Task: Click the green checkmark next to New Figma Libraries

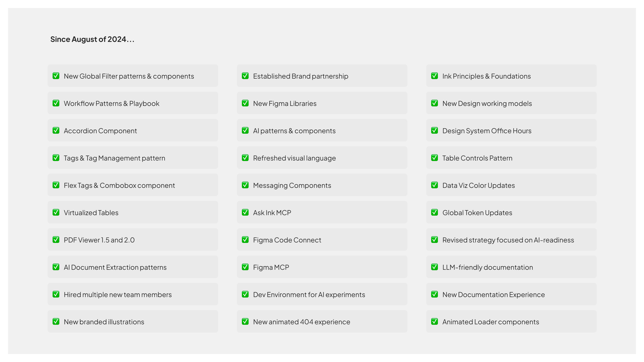Action: [245, 103]
